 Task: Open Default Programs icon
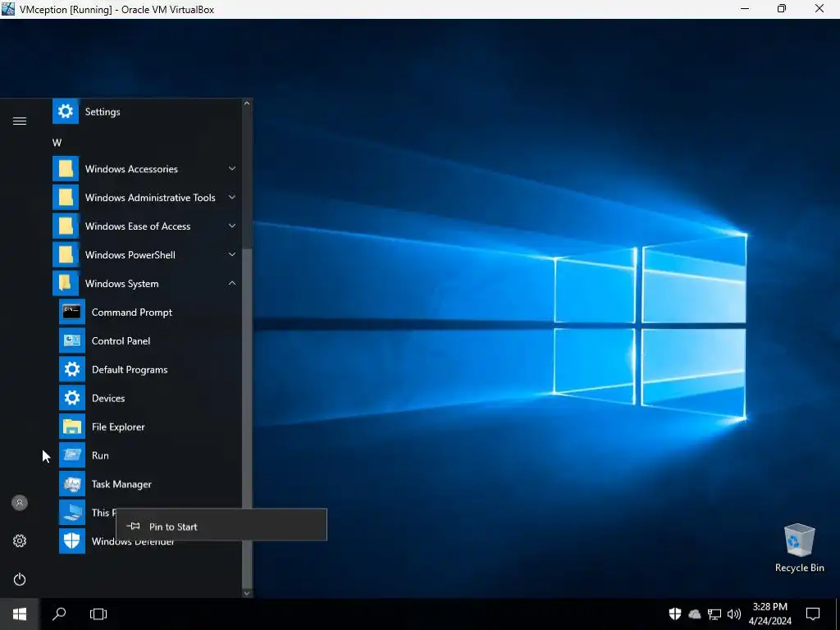click(x=72, y=370)
